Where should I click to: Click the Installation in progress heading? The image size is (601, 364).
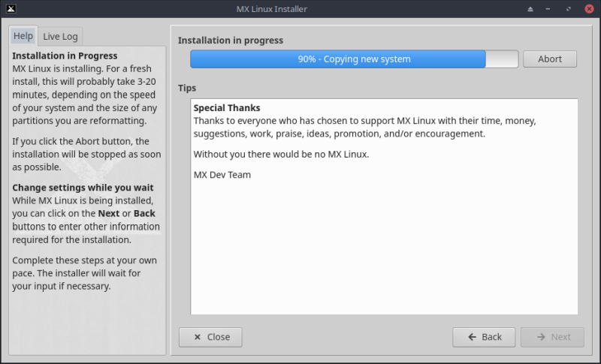coord(231,41)
